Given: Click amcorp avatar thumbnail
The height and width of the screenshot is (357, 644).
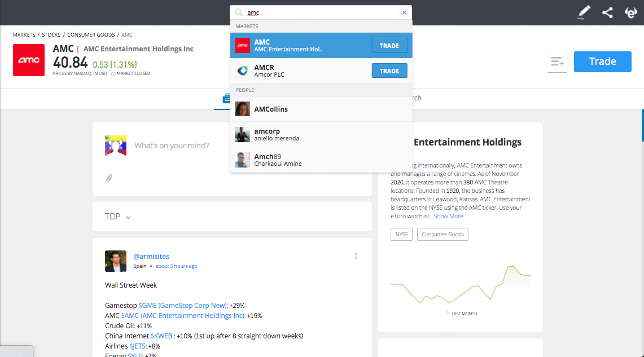Looking at the screenshot, I should (x=242, y=135).
